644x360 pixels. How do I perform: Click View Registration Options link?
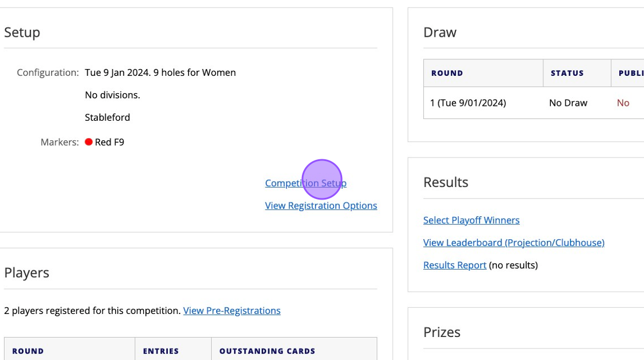(321, 205)
